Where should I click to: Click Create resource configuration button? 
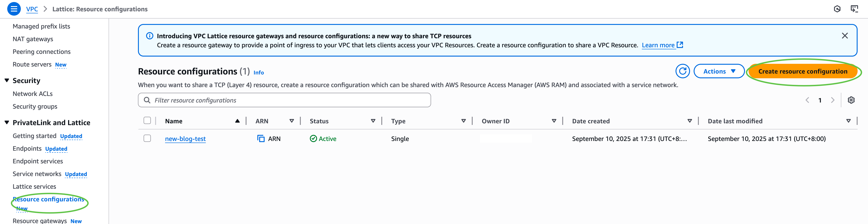coord(803,71)
